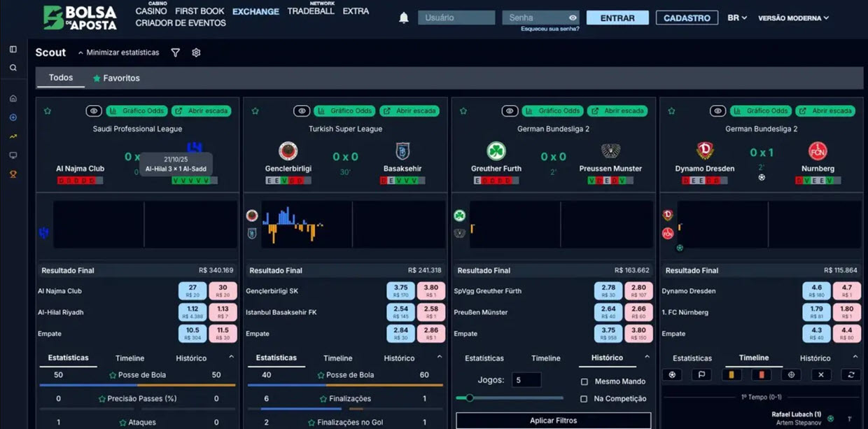Open the BR language dropdown

(737, 18)
